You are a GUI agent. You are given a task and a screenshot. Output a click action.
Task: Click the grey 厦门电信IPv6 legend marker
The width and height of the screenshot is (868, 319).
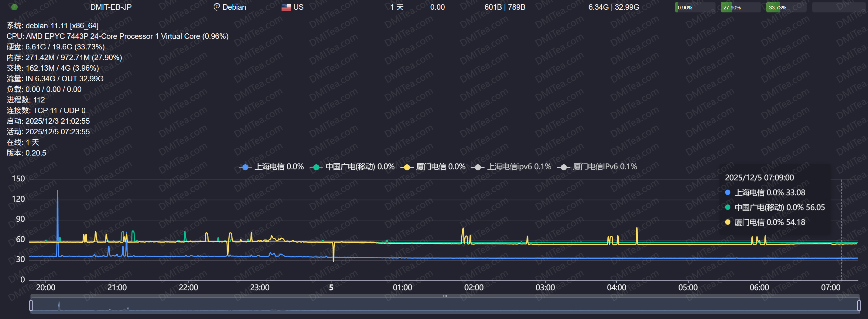pyautogui.click(x=564, y=167)
